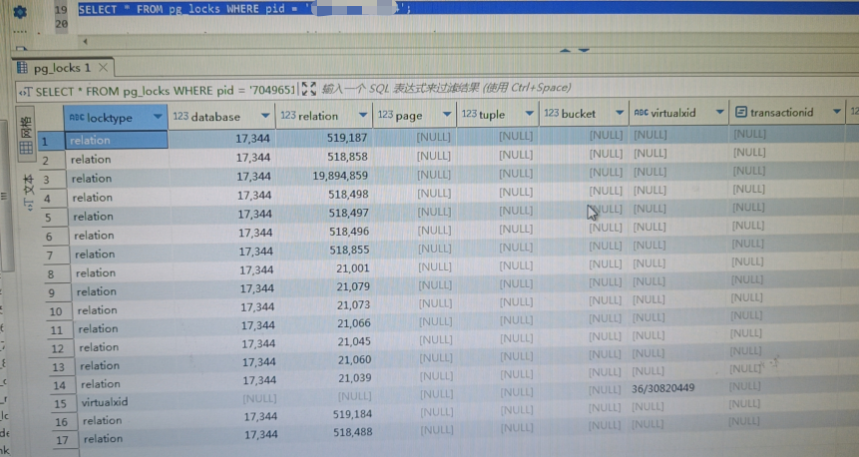Click the relation value 21,066
Viewport: 859px width, 457px height.
[x=354, y=323]
